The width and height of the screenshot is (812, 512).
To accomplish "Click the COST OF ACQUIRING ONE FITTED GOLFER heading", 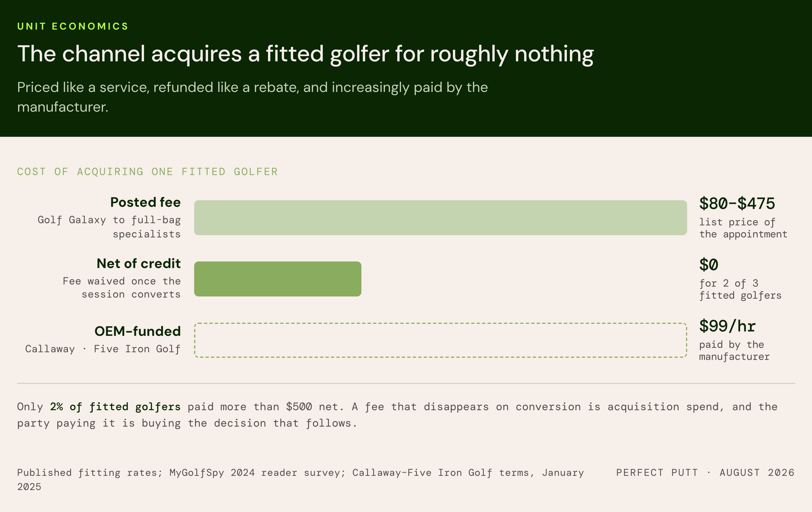I will tap(147, 172).
